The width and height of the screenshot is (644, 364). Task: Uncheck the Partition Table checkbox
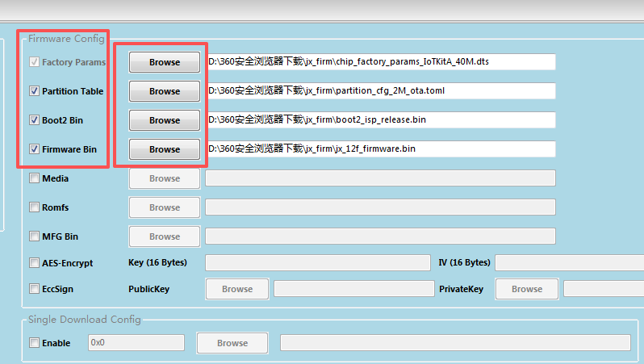click(34, 91)
